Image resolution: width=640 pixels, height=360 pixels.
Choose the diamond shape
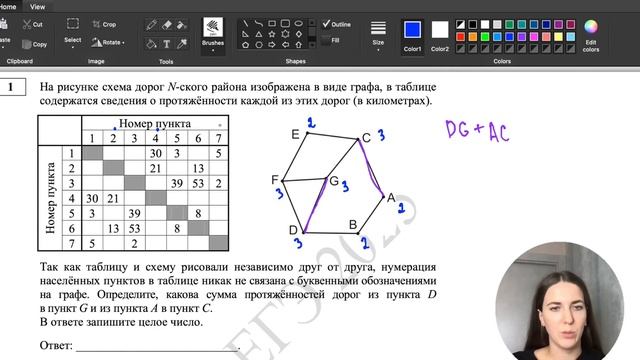point(299,34)
